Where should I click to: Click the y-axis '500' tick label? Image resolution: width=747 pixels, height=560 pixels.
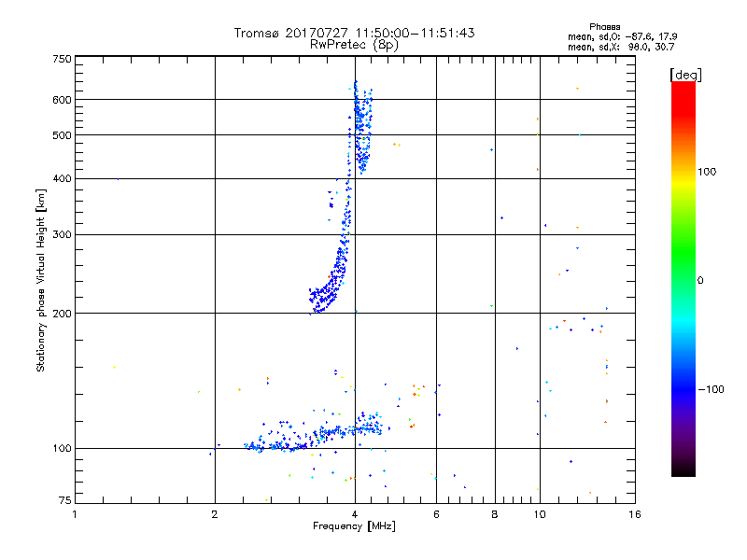62,135
